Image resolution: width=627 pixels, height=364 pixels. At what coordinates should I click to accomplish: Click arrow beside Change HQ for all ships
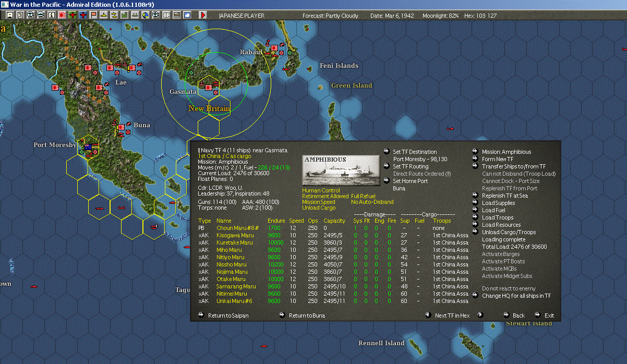coord(475,296)
